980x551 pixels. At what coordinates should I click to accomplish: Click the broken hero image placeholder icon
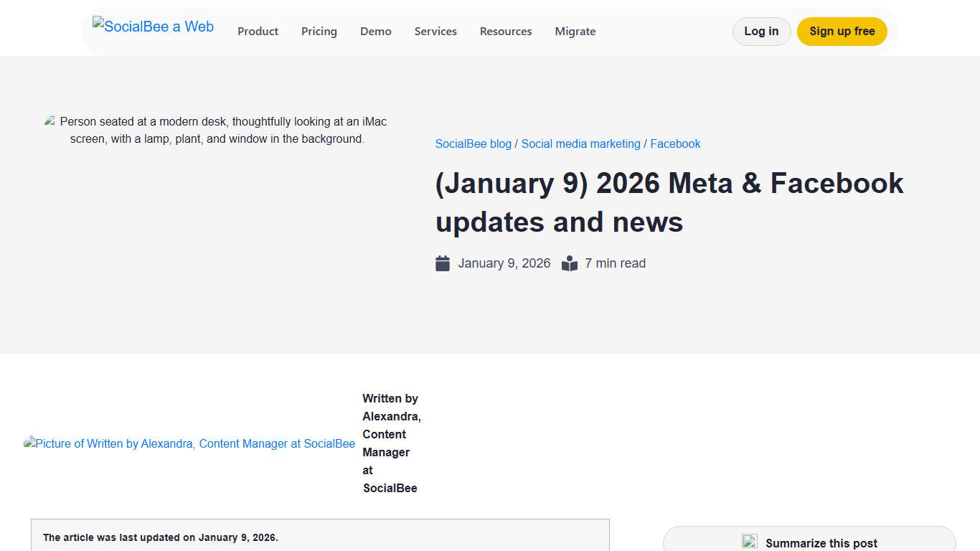pos(49,120)
